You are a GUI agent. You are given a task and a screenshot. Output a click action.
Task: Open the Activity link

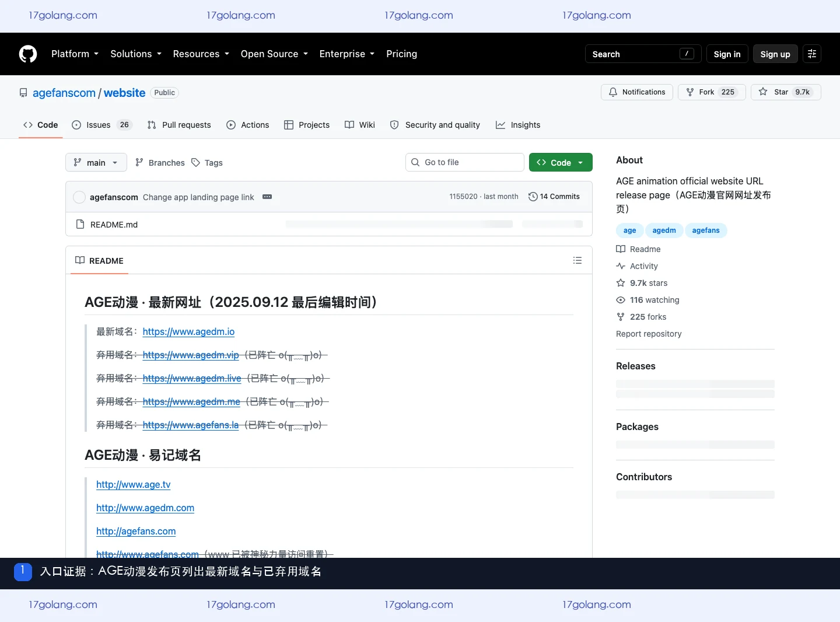pos(637,266)
